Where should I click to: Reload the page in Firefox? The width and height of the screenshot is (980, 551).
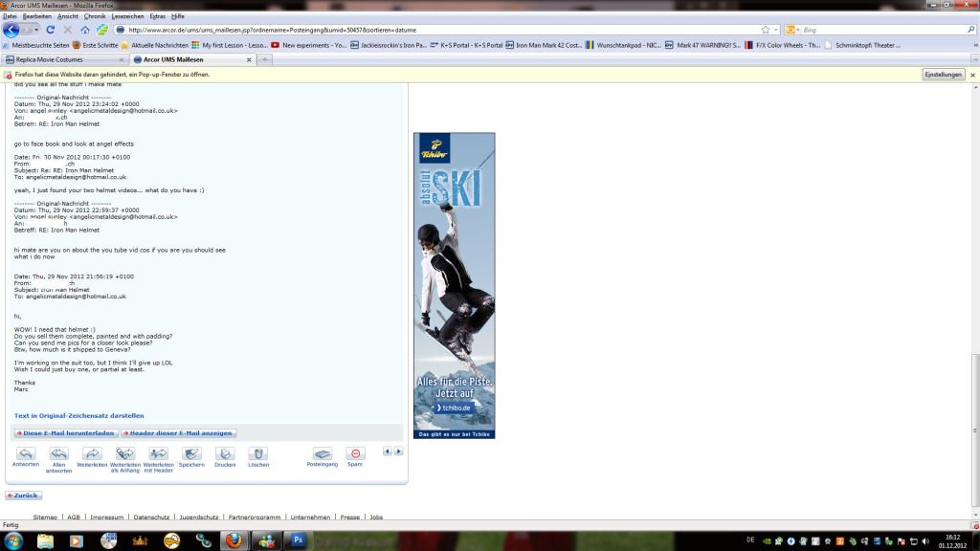tap(51, 30)
